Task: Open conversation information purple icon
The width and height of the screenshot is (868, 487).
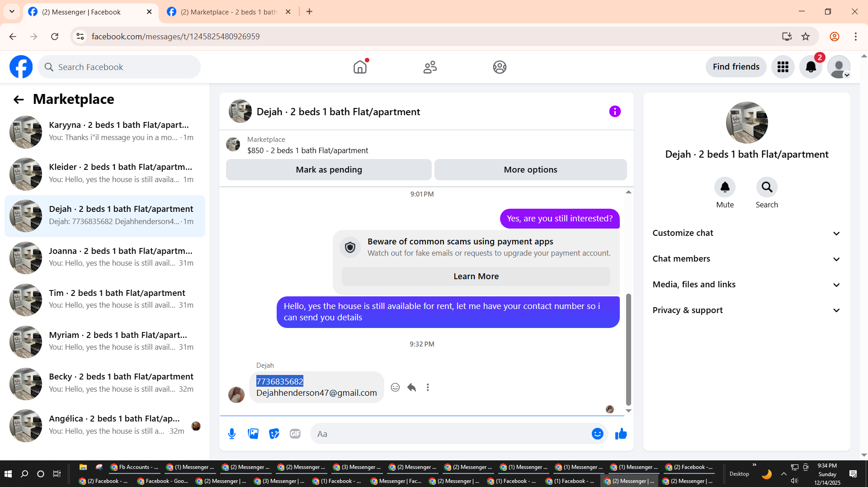Action: [615, 112]
